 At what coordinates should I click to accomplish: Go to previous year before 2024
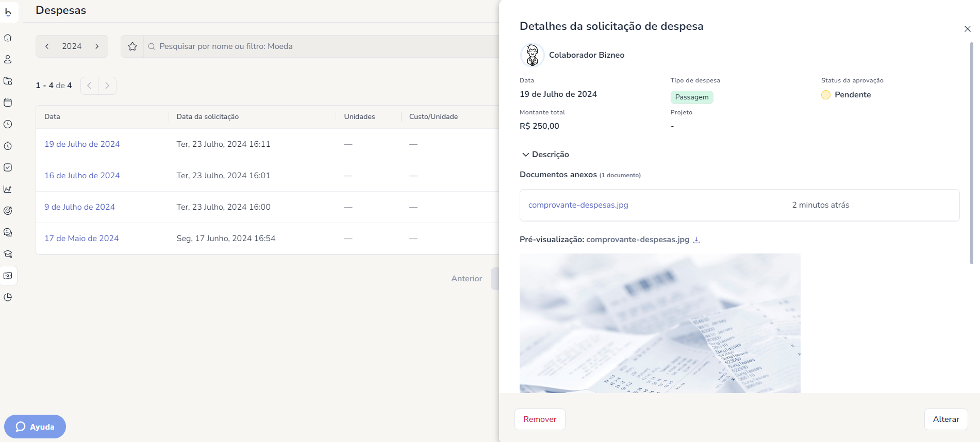click(47, 46)
